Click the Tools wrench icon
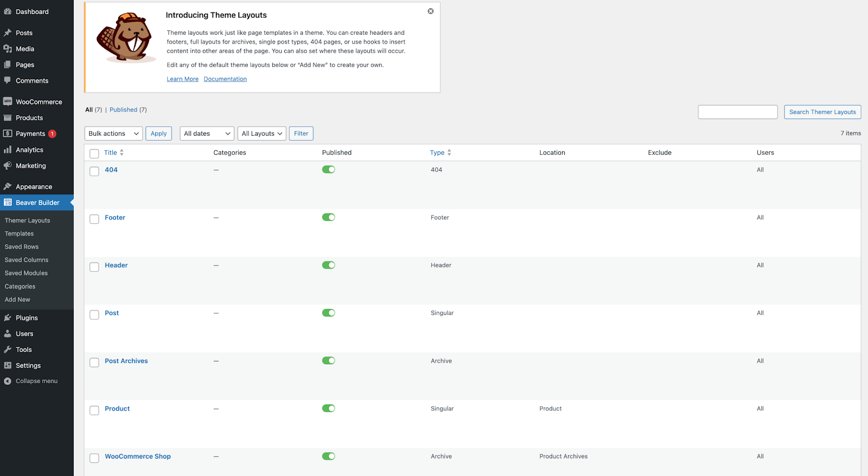868x476 pixels. point(8,350)
